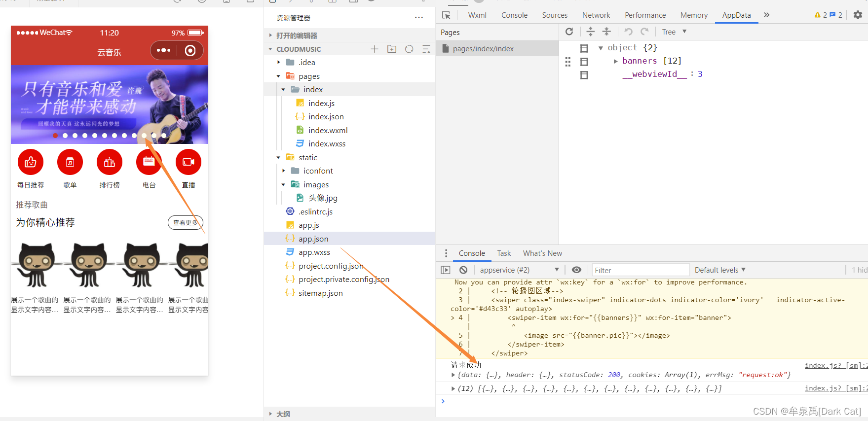
Task: Tap the banner carousel image
Action: coord(110,104)
